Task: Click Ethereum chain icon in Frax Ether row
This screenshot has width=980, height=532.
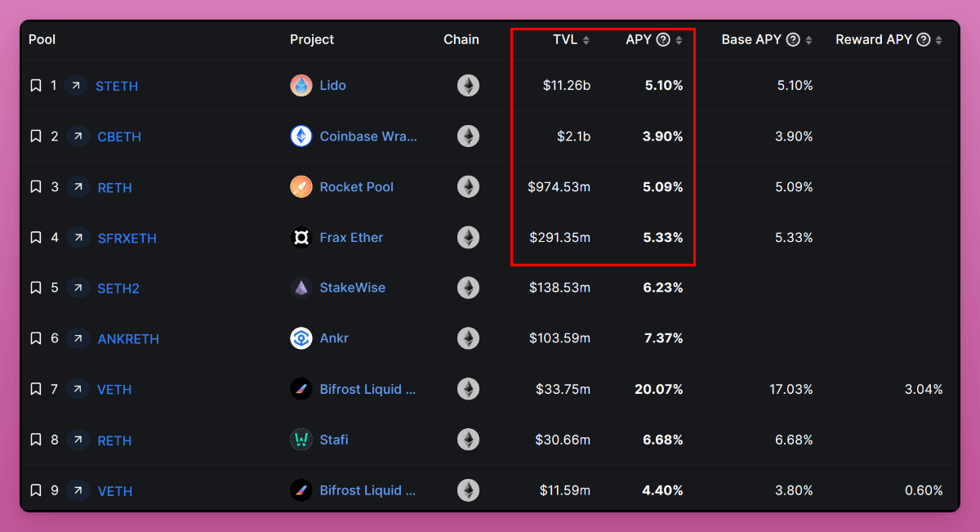Action: pos(468,238)
